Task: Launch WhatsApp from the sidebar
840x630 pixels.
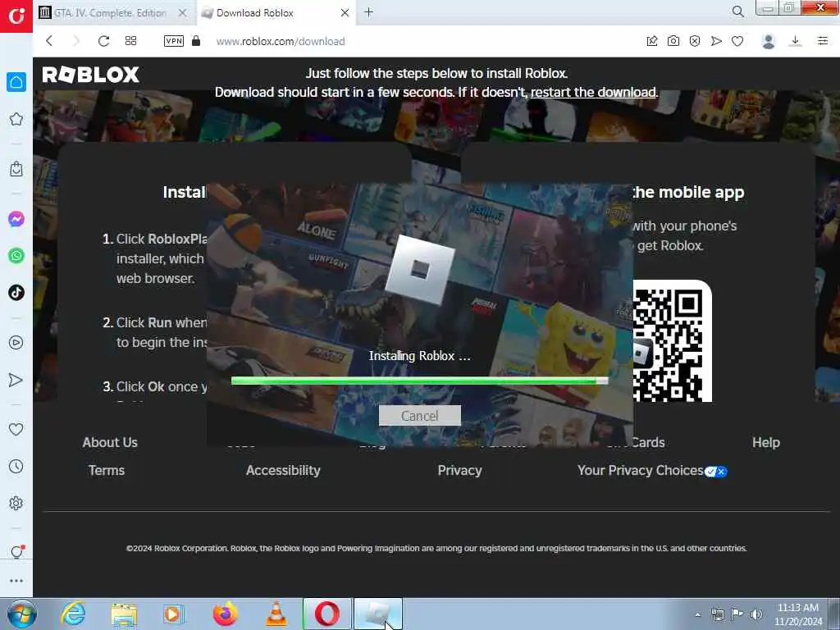Action: [x=16, y=256]
